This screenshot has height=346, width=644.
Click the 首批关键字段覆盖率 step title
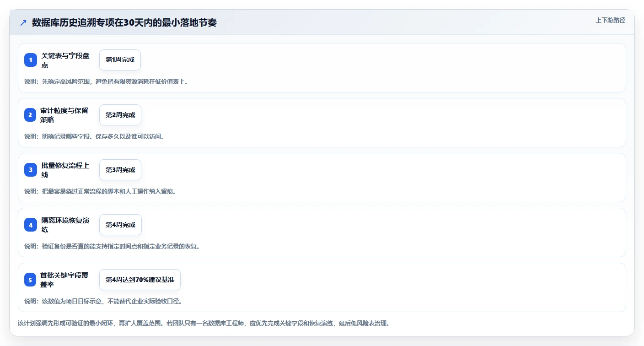click(x=64, y=280)
